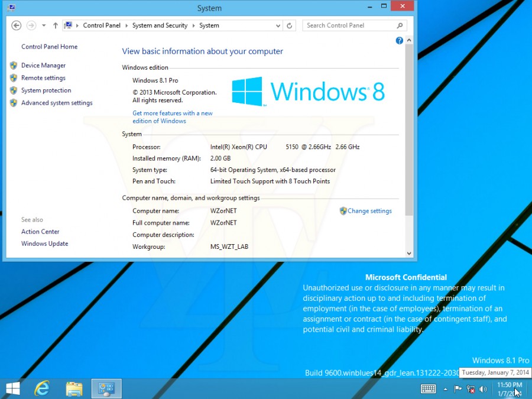Open the touch keyboard from taskbar
This screenshot has height=399, width=532.
coord(428,388)
